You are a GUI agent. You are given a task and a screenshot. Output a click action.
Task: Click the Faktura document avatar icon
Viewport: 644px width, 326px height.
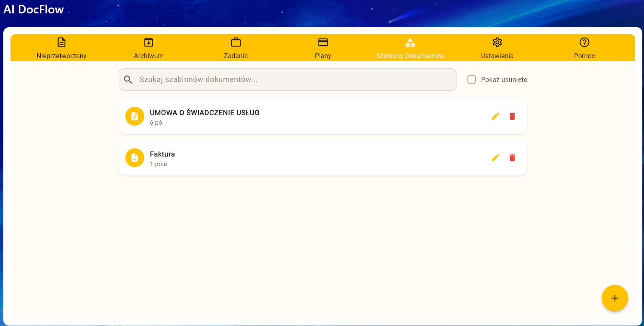[x=135, y=158]
